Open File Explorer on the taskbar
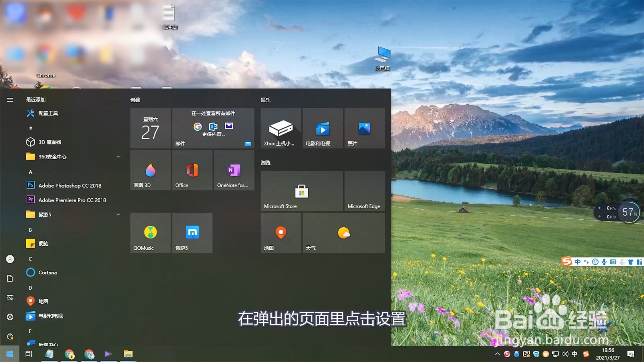The image size is (644, 362). click(x=128, y=354)
